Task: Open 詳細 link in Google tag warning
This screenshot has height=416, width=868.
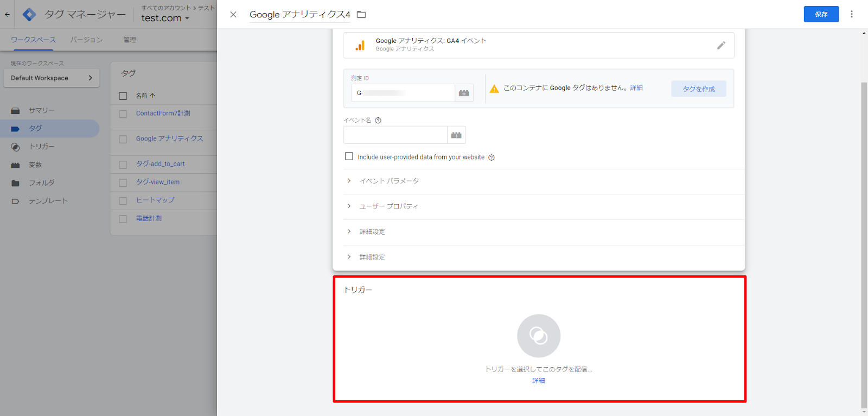Action: 636,88
